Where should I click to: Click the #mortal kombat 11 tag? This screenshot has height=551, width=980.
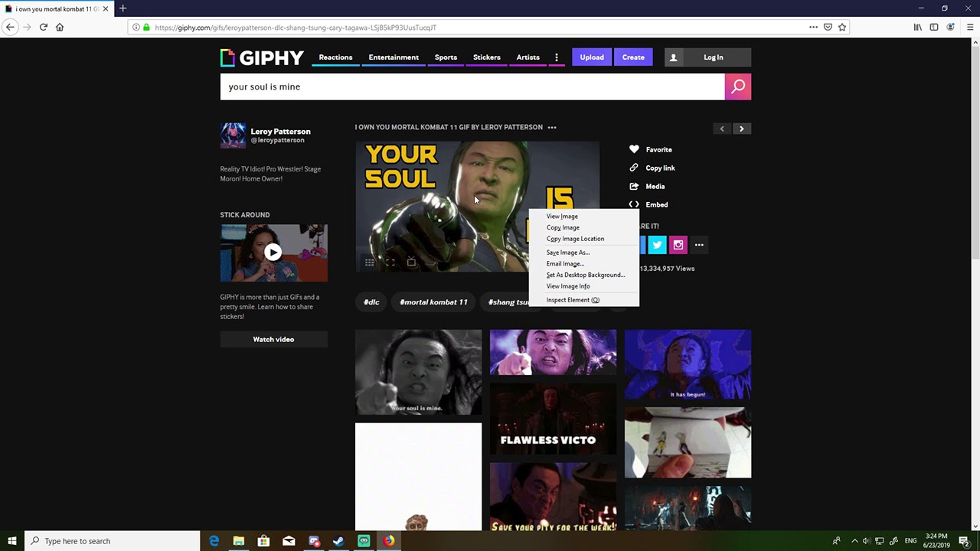433,302
